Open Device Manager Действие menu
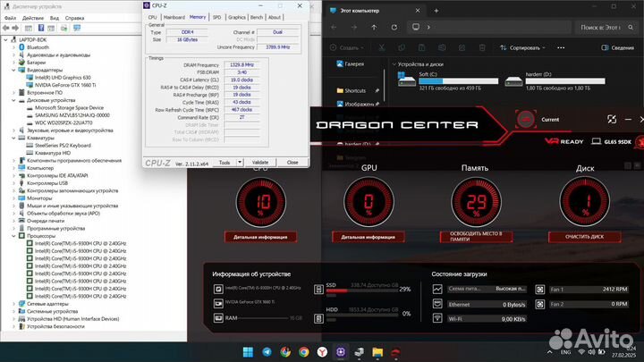The image size is (644, 362). (33, 18)
